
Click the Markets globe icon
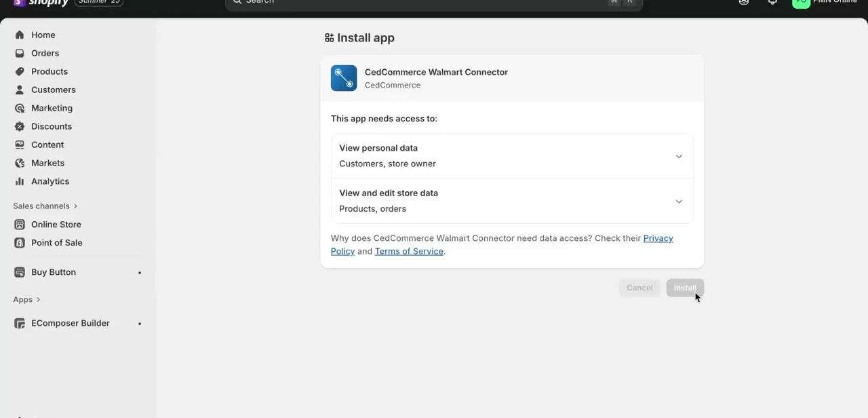tap(20, 163)
